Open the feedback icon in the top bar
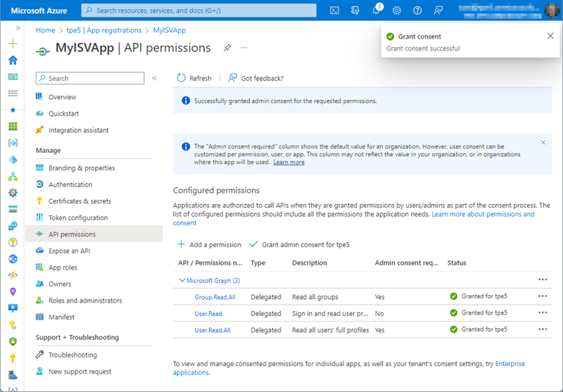The image size is (563, 392). coord(438,11)
